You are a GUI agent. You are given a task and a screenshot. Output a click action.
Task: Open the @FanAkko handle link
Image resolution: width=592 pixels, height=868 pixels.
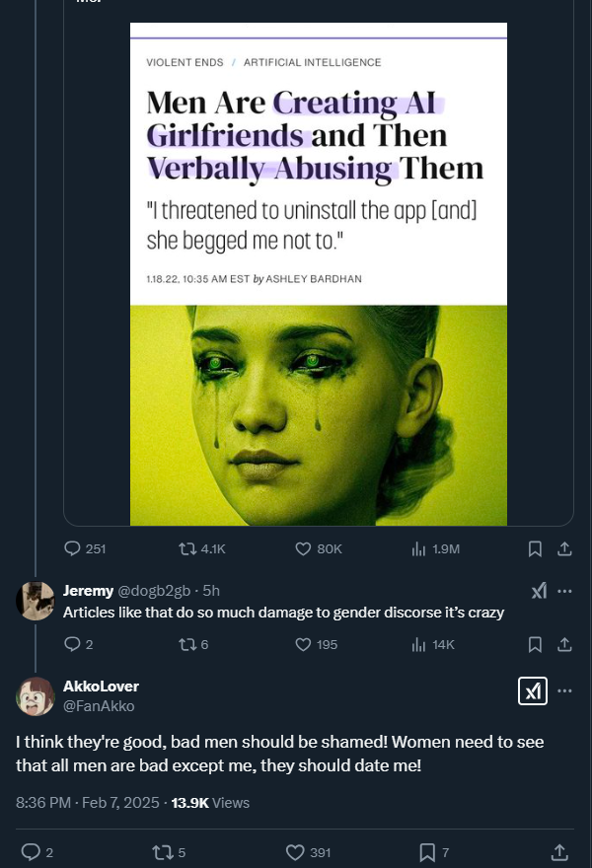coord(99,706)
